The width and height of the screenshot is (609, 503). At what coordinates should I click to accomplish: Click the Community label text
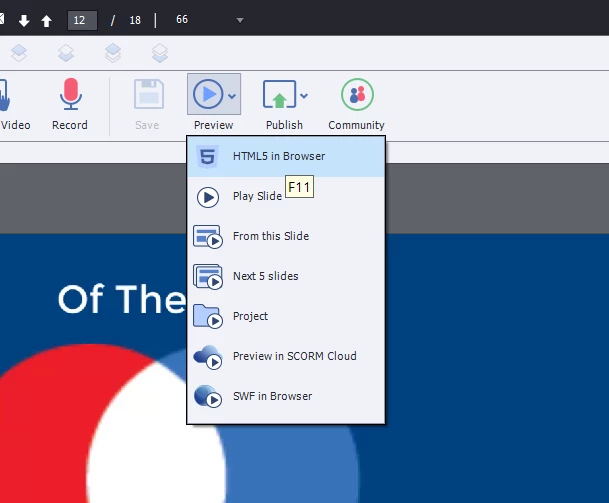(357, 125)
